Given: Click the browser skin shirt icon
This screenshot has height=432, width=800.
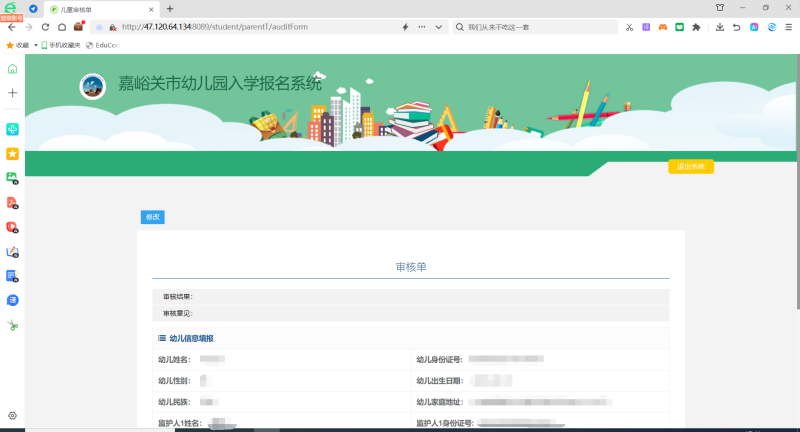Looking at the screenshot, I should click(x=719, y=8).
